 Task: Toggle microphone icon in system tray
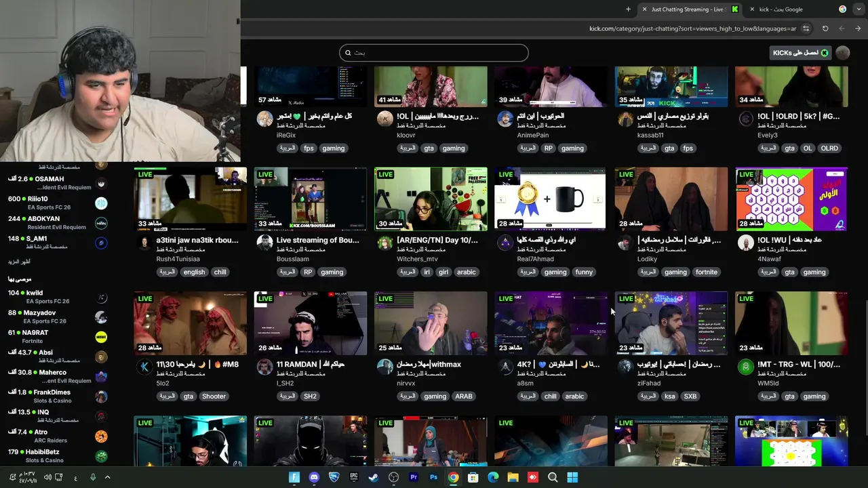[x=93, y=477]
